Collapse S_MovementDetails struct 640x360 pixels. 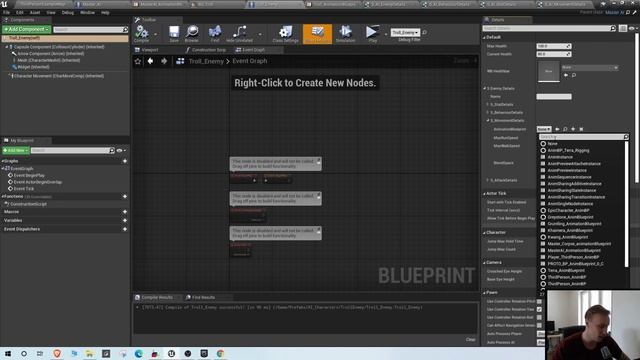[x=487, y=121]
